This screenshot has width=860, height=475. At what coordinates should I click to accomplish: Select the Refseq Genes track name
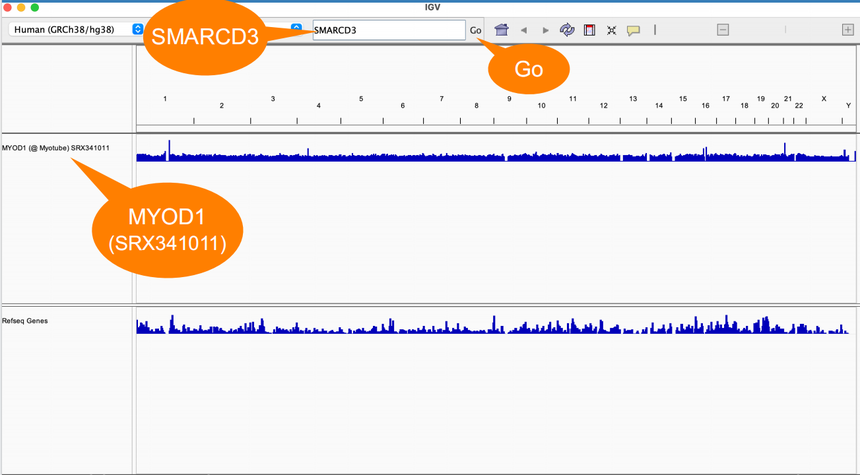[25, 321]
